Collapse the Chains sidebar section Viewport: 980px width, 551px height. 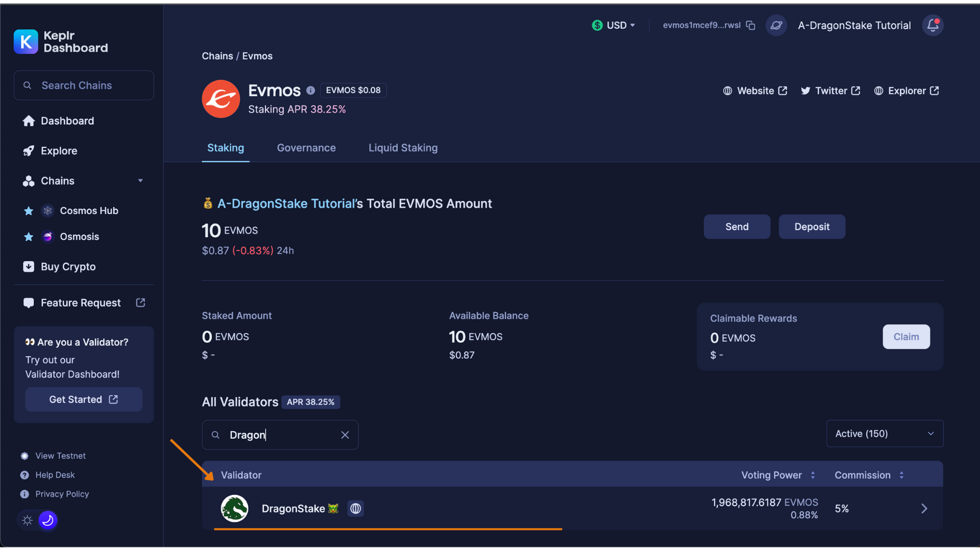(x=140, y=181)
